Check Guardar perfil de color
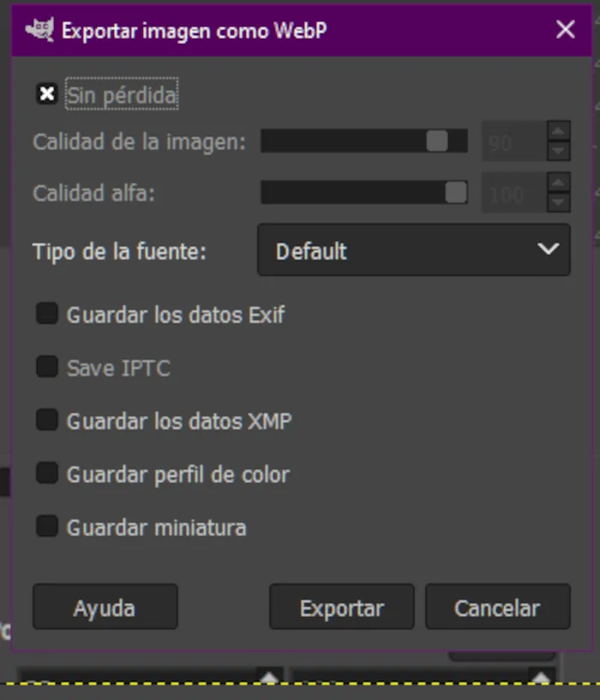 pyautogui.click(x=47, y=474)
